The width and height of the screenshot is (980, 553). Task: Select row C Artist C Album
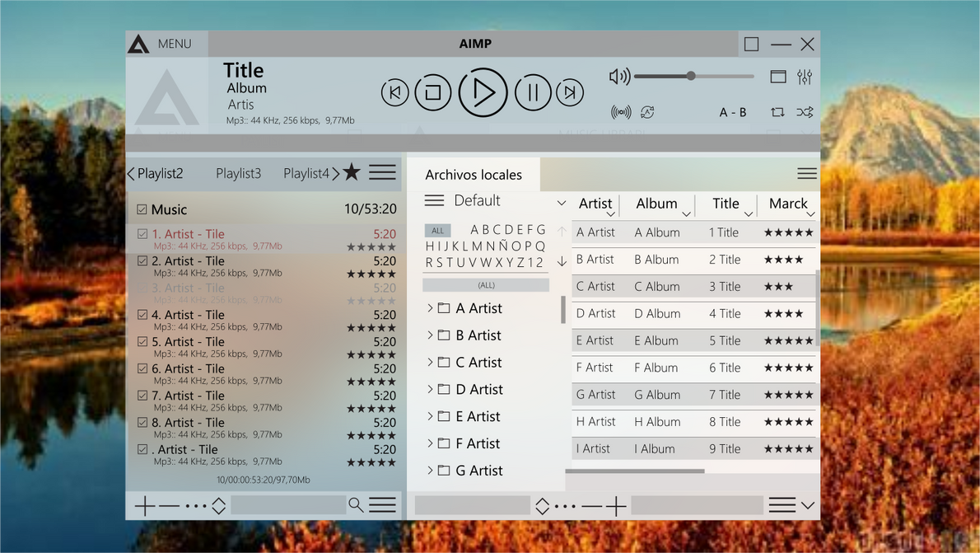point(693,287)
